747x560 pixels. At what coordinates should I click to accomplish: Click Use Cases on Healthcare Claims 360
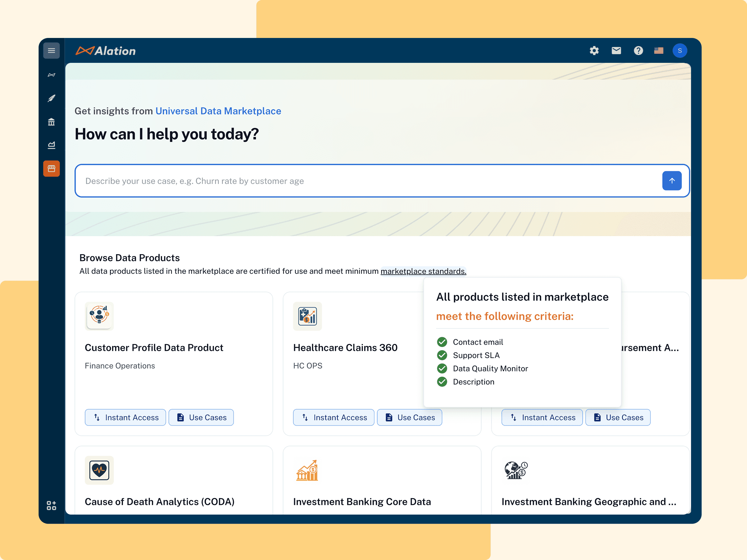point(409,417)
